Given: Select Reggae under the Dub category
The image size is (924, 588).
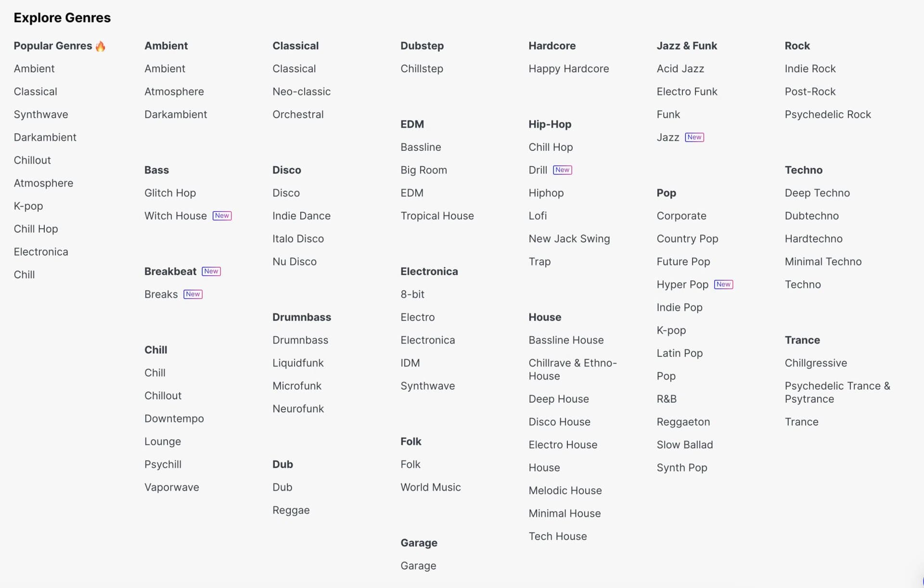Looking at the screenshot, I should click(x=291, y=510).
